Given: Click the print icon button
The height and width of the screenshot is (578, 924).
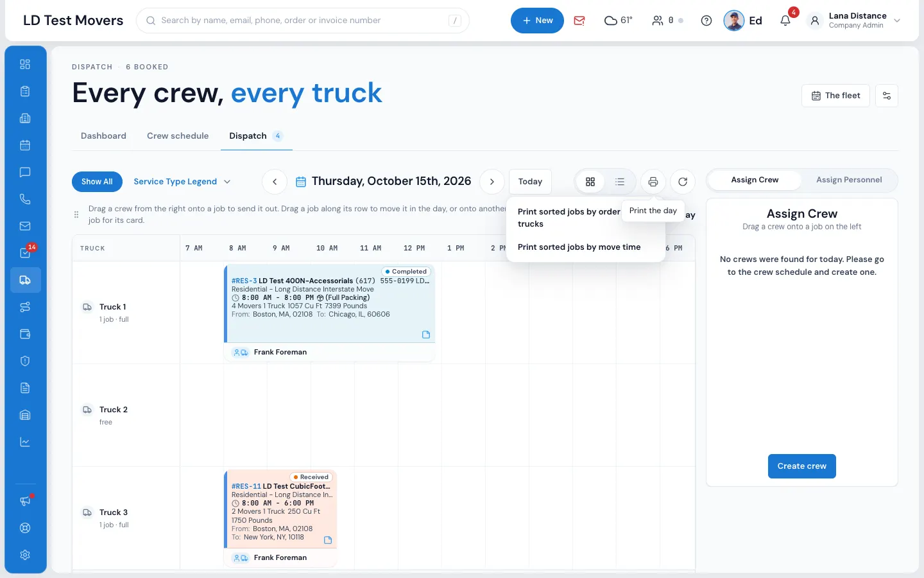Looking at the screenshot, I should 653,182.
